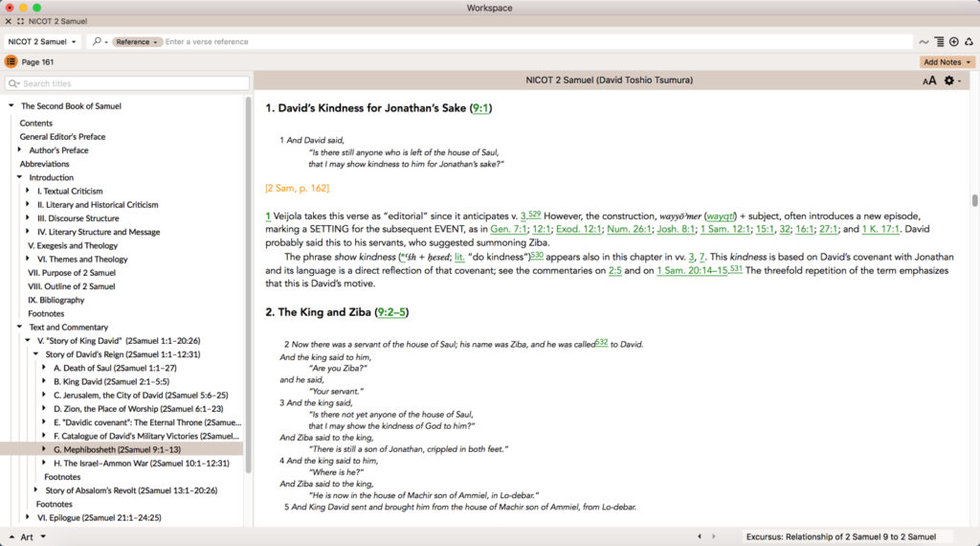The height and width of the screenshot is (546, 980).
Task: Follow the Josh. 8:1 cross reference
Action: pyautogui.click(x=676, y=230)
